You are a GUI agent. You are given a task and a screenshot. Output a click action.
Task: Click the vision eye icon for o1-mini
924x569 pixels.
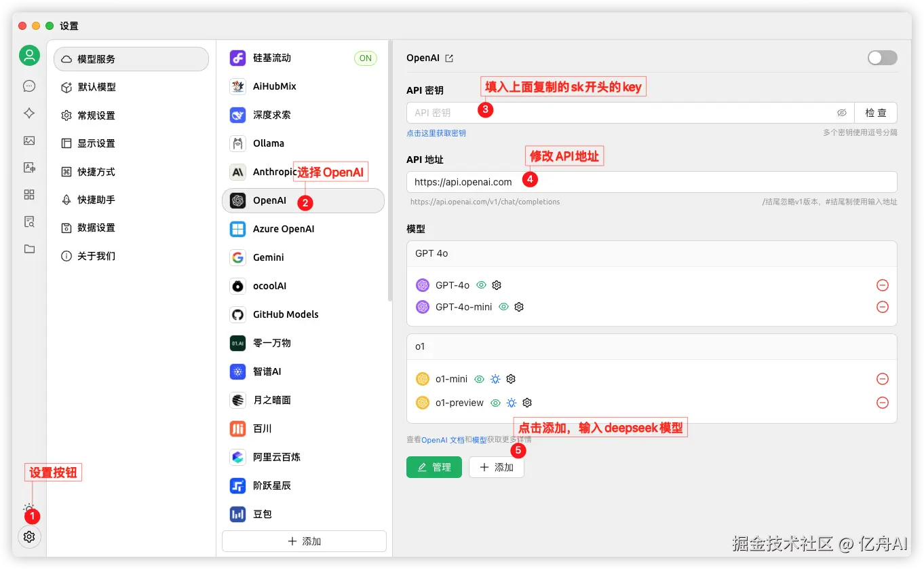pyautogui.click(x=480, y=379)
